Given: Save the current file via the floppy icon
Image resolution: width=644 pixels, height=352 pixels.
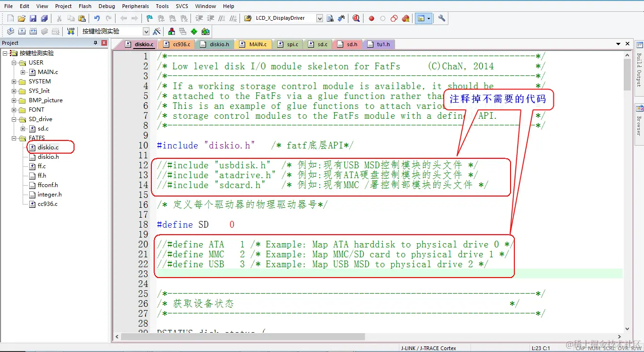Looking at the screenshot, I should click(x=33, y=18).
